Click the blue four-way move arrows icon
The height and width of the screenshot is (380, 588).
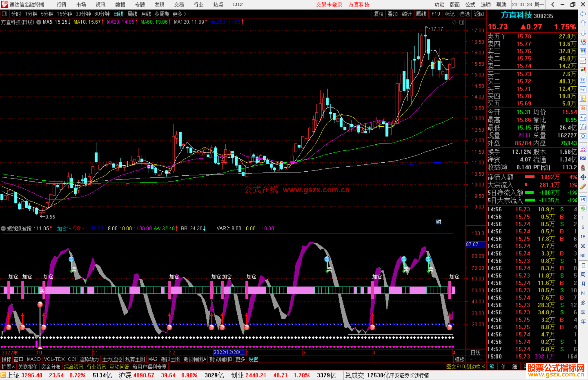tap(583, 177)
